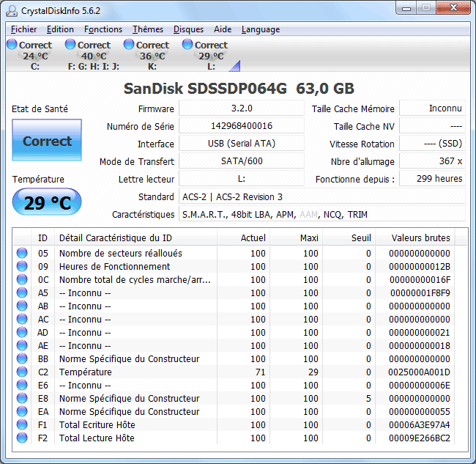Image resolution: width=476 pixels, height=464 pixels.
Task: Click the SATA/600 transfer mode field
Action: pyautogui.click(x=242, y=161)
